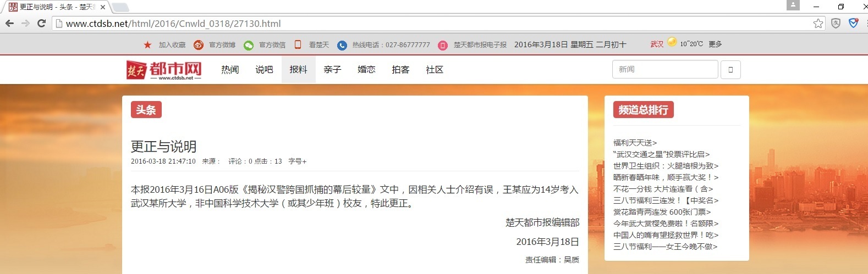868x274 pixels.
Task: Open the 官方微博 Weibo icon
Action: point(199,45)
